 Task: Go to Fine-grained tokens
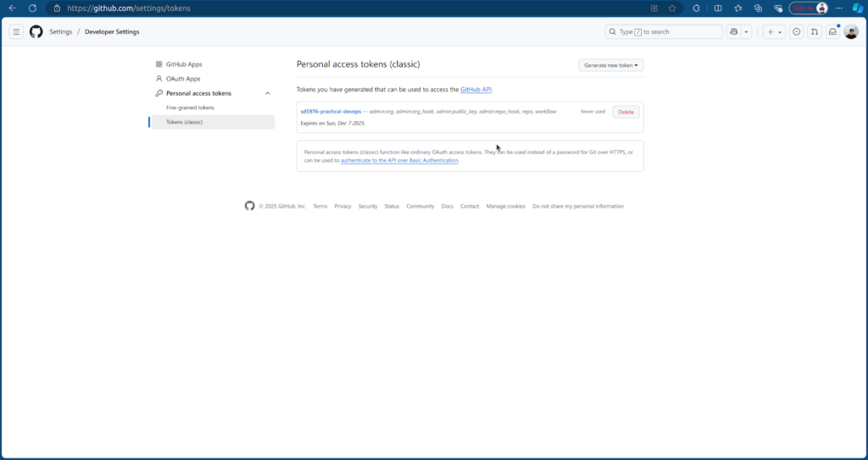click(x=190, y=108)
